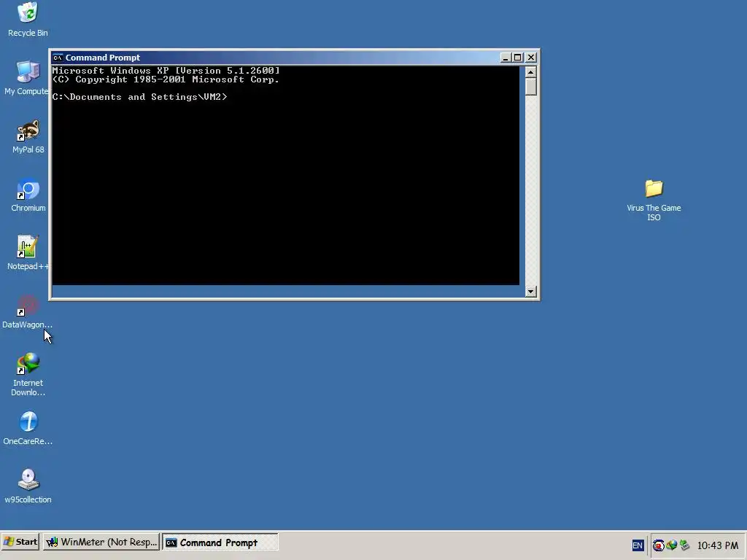Viewport: 747px width, 560px height.
Task: Select the w95collection disc icon
Action: tap(28, 480)
